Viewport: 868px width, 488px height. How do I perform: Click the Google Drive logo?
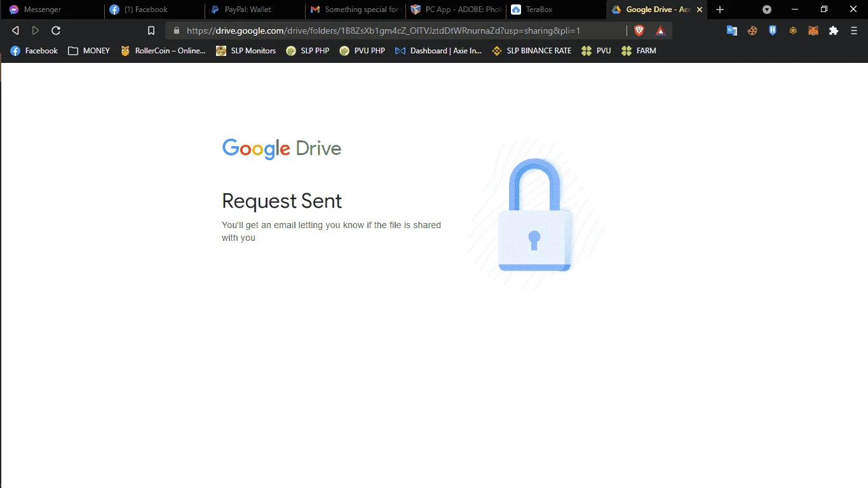coord(281,149)
